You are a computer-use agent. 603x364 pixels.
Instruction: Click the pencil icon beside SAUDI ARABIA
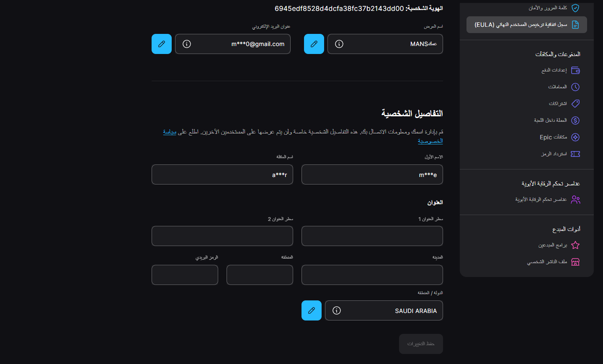[312, 310]
